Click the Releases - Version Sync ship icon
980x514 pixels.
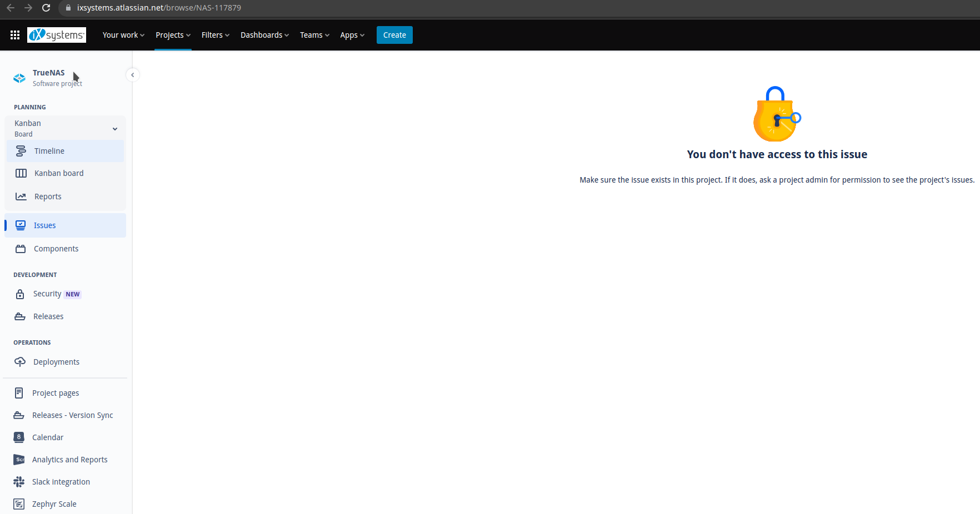tap(19, 415)
